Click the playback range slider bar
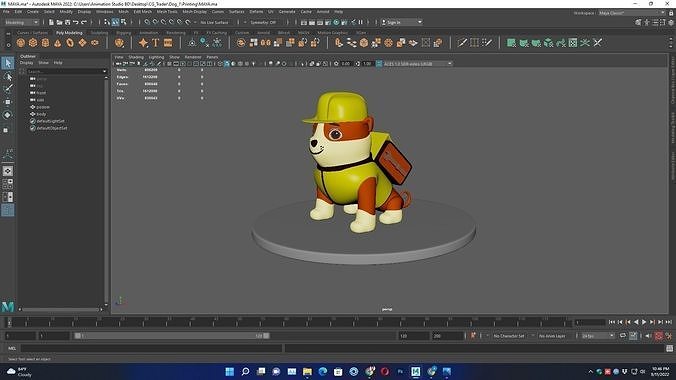The width and height of the screenshot is (676, 380). click(172, 336)
